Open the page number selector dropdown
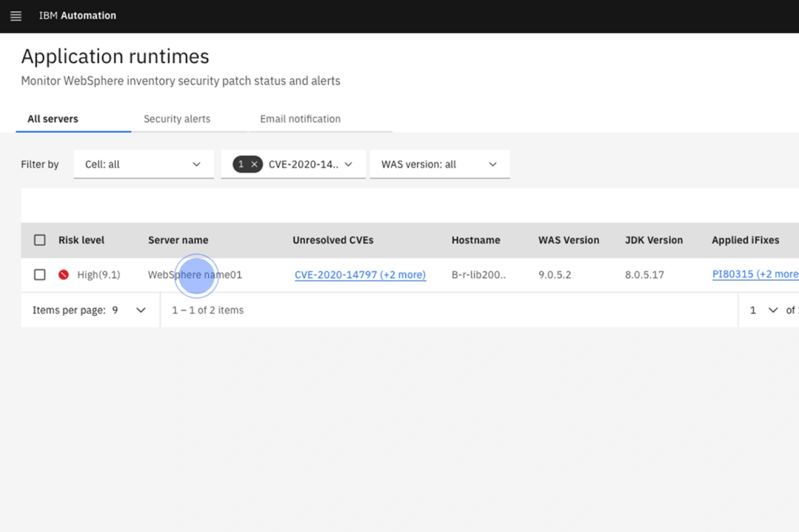This screenshot has height=532, width=799. coord(773,310)
